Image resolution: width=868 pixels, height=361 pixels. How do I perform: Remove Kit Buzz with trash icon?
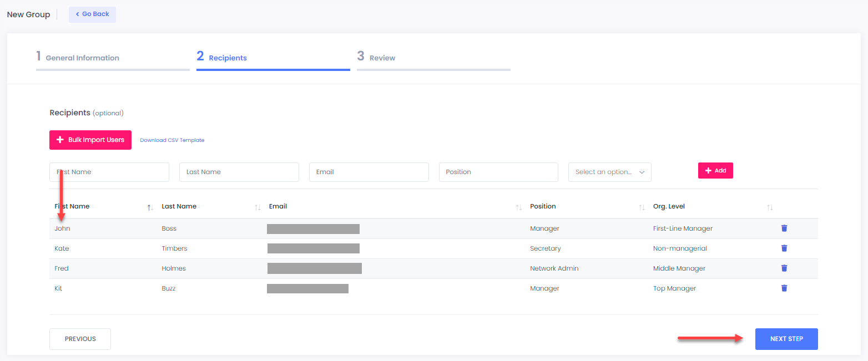[784, 288]
